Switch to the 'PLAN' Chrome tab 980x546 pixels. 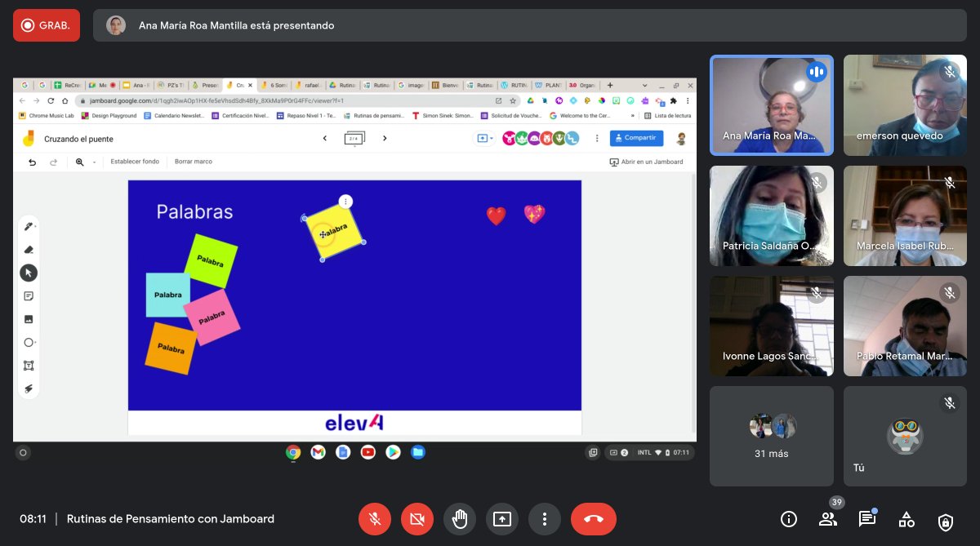coord(549,85)
